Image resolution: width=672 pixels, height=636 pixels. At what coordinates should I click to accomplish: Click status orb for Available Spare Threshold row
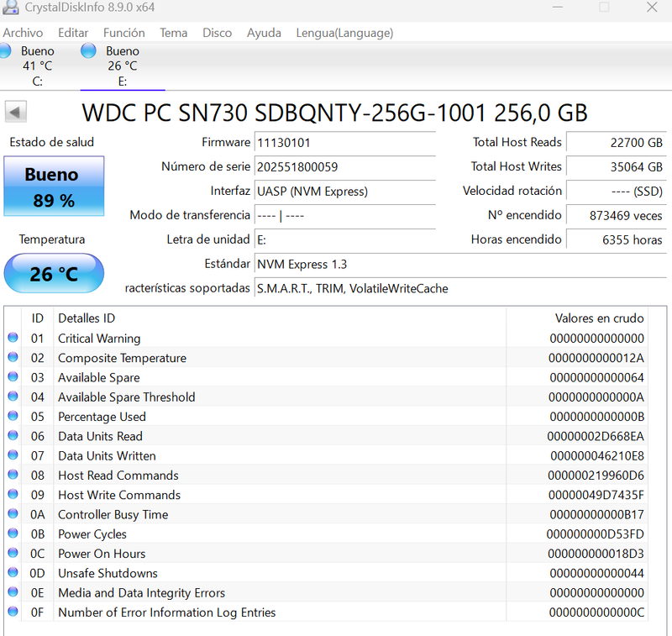coord(13,397)
